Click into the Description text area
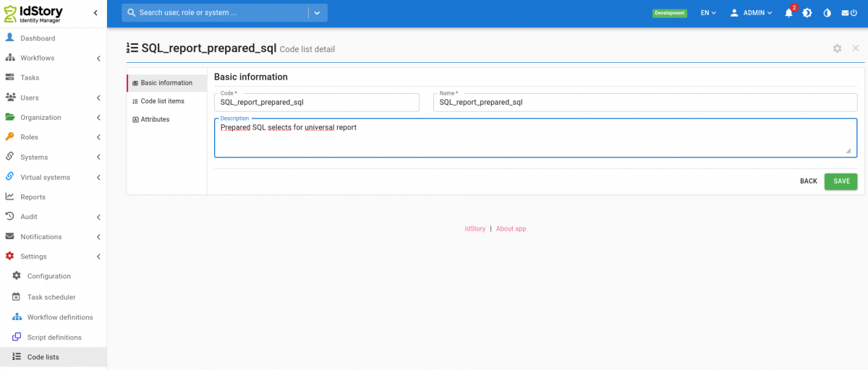The width and height of the screenshot is (868, 370). point(535,138)
